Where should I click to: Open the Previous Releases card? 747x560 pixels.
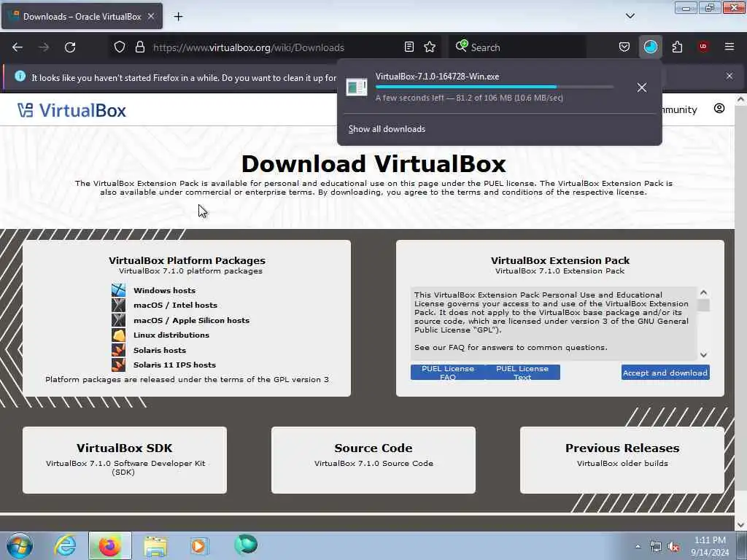pos(622,459)
